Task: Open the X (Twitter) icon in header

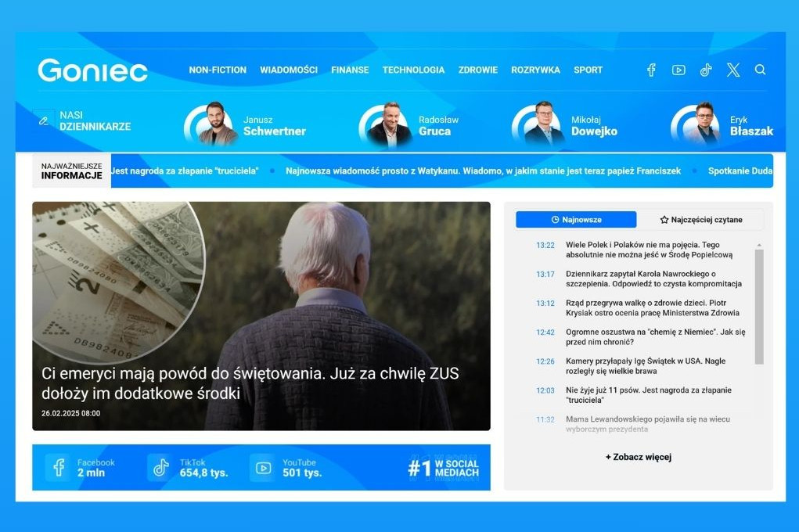Action: [x=733, y=70]
